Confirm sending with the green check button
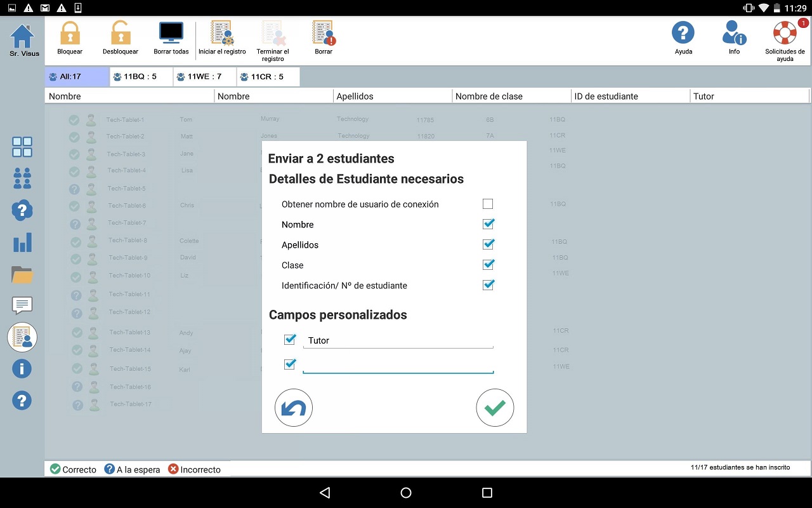The height and width of the screenshot is (508, 812). pos(495,408)
